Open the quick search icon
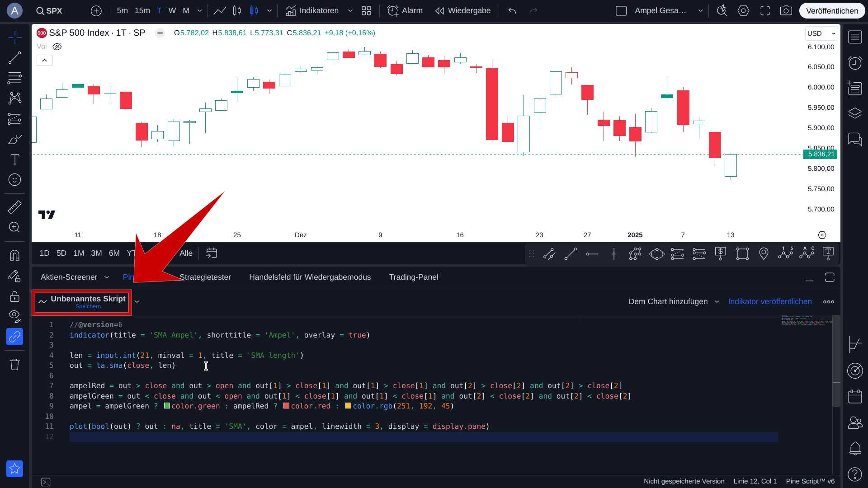The width and height of the screenshot is (868, 488). [722, 10]
